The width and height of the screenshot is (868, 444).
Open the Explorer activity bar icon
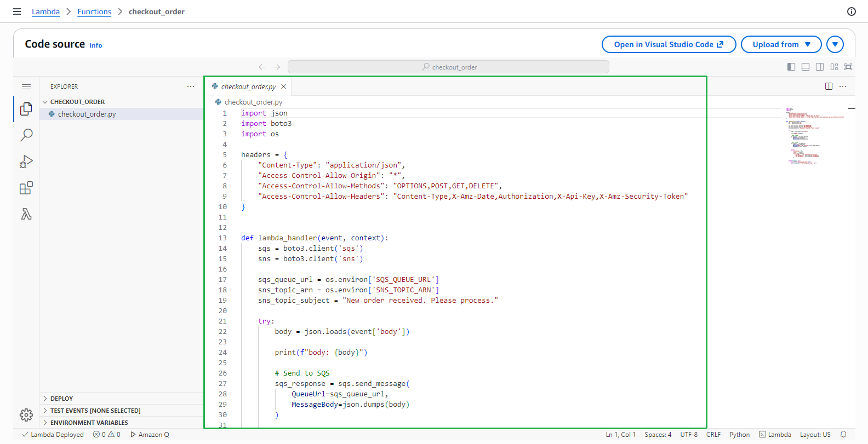pos(26,109)
